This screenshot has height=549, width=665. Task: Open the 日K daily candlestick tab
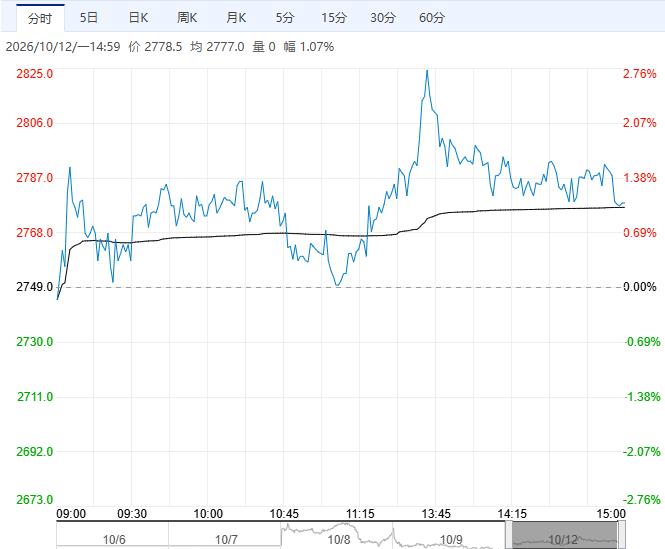(x=138, y=17)
